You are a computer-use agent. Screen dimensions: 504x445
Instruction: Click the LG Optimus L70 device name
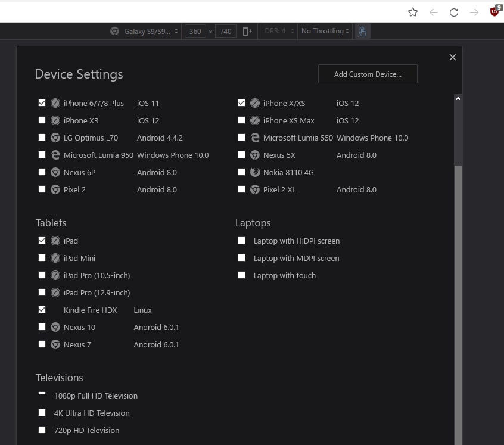(x=91, y=138)
